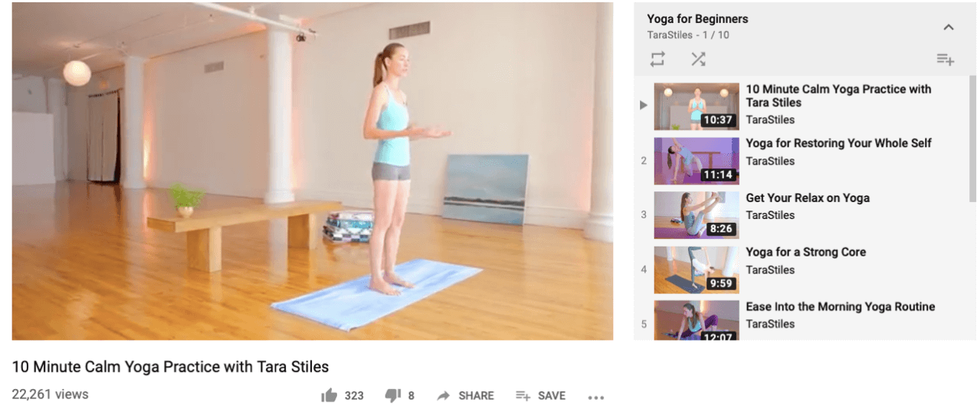Click the save playlist icon in the panel header

945,59
